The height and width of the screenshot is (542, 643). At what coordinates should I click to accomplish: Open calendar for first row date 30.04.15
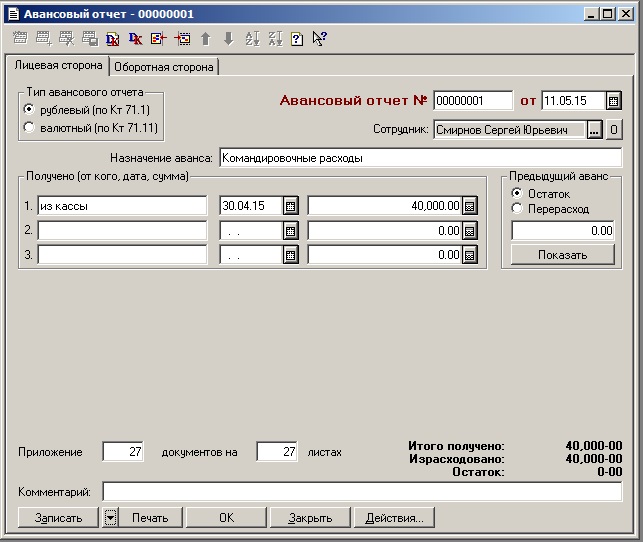click(291, 206)
